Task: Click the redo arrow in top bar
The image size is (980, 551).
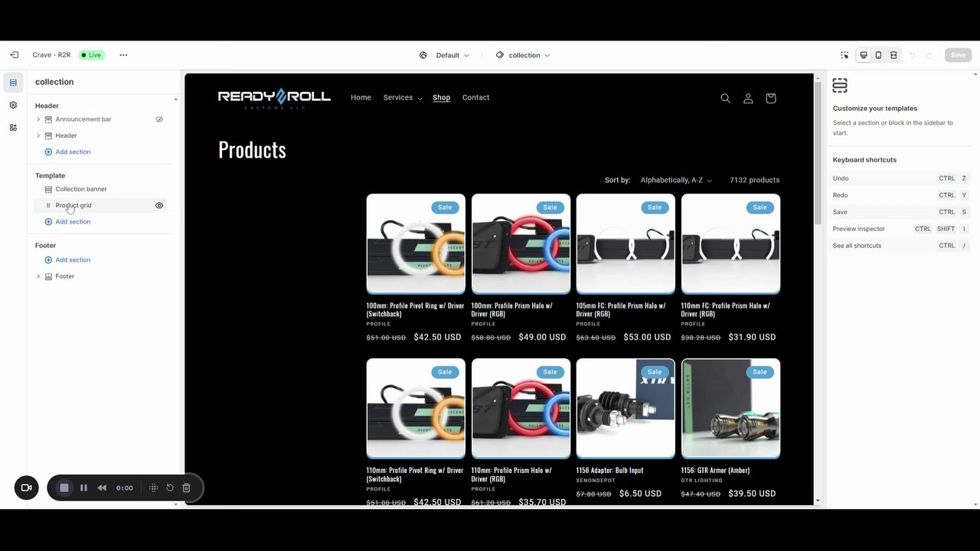Action: pyautogui.click(x=928, y=55)
